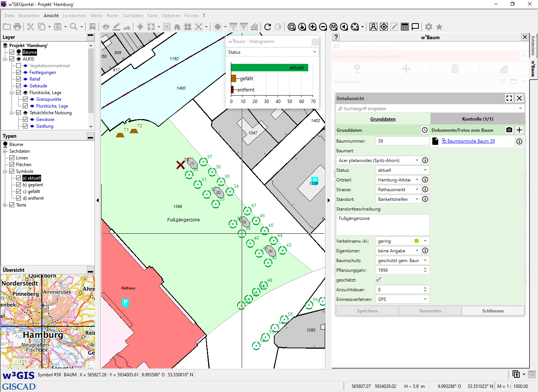
Task: Click the magnifier search icon in toolbar
Action: coord(74,27)
